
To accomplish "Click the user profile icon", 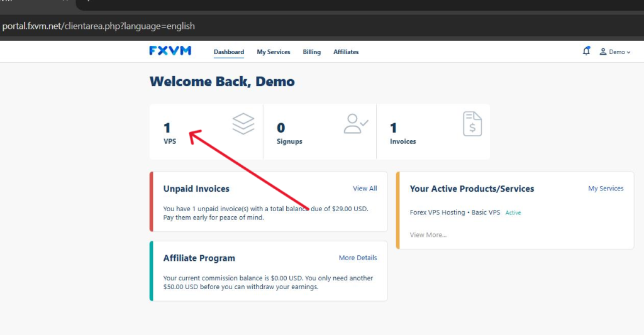I will click(x=602, y=52).
